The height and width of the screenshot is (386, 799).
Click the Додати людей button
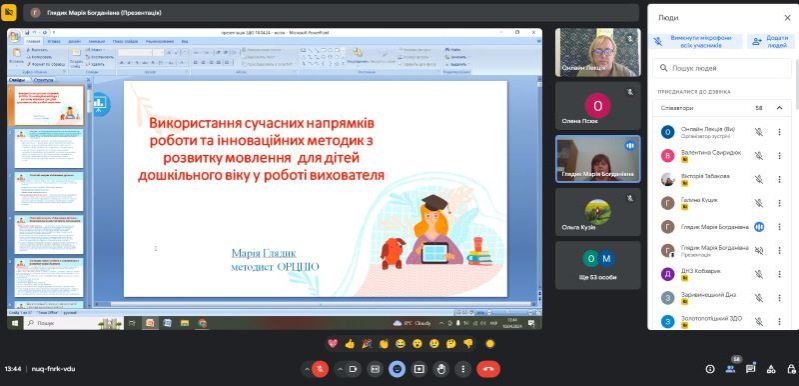(770, 41)
